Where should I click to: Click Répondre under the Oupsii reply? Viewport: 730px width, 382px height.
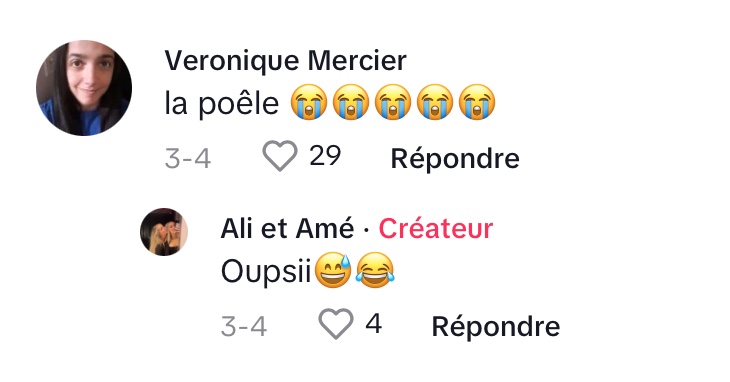point(496,327)
